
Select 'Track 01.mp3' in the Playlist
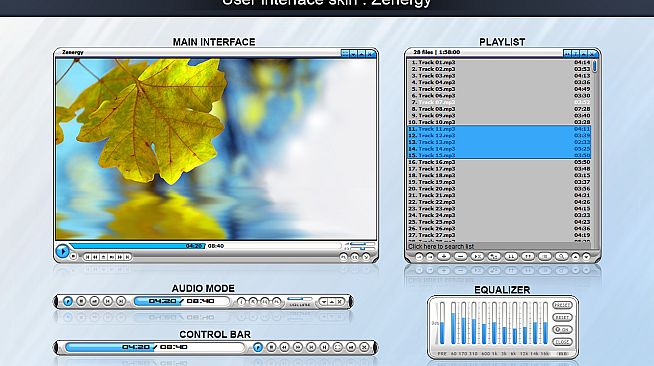(499, 63)
